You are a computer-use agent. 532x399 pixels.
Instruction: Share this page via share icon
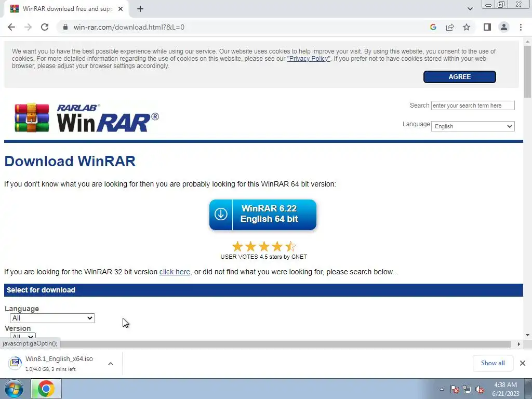click(450, 27)
